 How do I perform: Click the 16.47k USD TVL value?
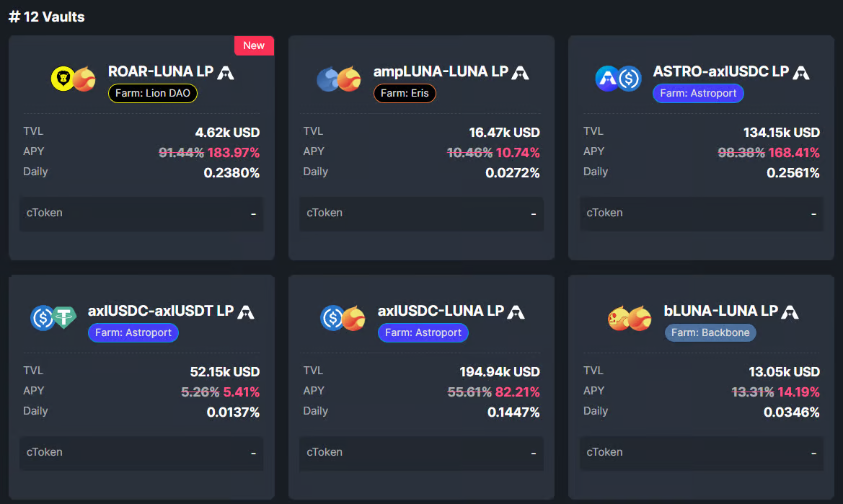point(504,132)
